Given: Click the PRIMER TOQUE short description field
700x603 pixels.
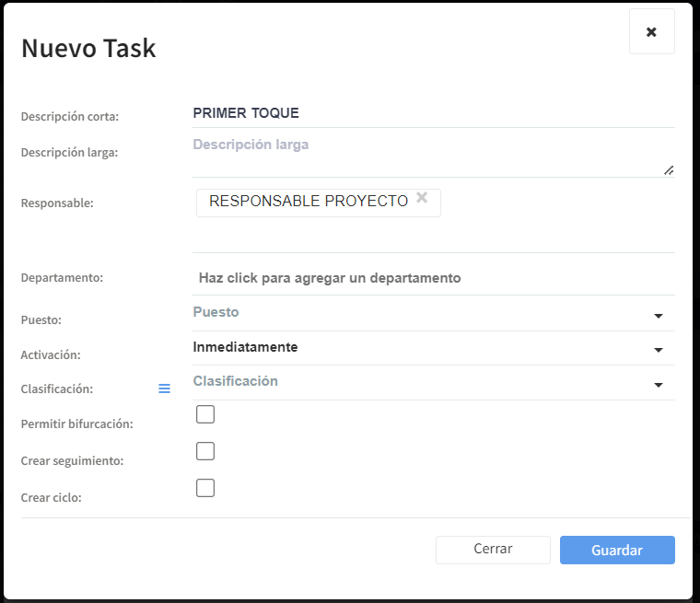Looking at the screenshot, I should click(434, 113).
